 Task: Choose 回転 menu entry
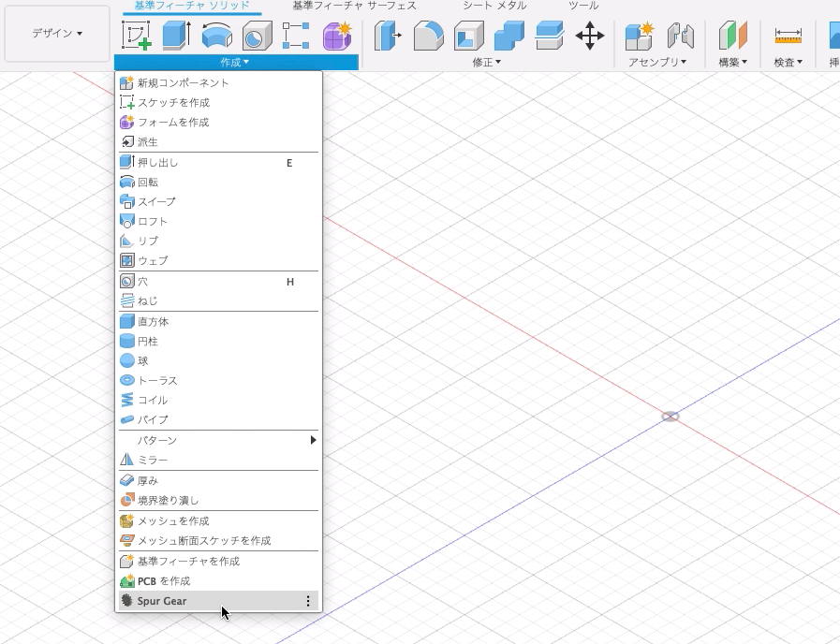click(218, 182)
